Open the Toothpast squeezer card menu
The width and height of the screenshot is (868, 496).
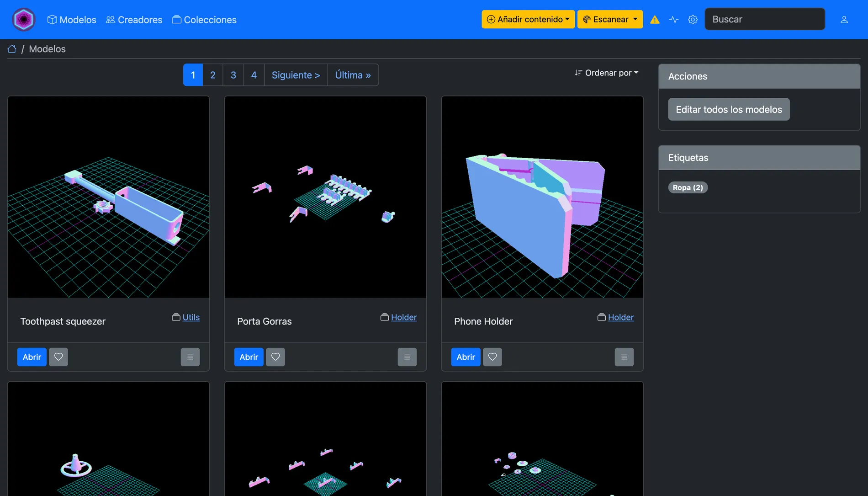pyautogui.click(x=190, y=357)
